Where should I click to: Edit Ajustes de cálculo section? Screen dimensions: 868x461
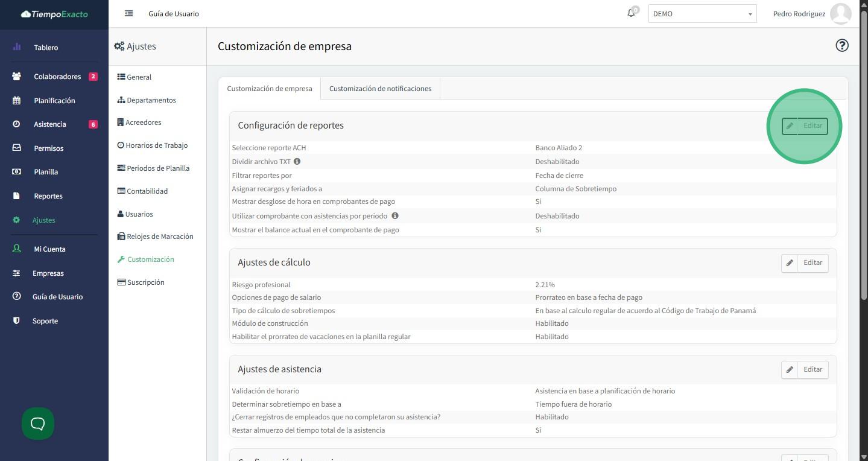click(x=805, y=263)
